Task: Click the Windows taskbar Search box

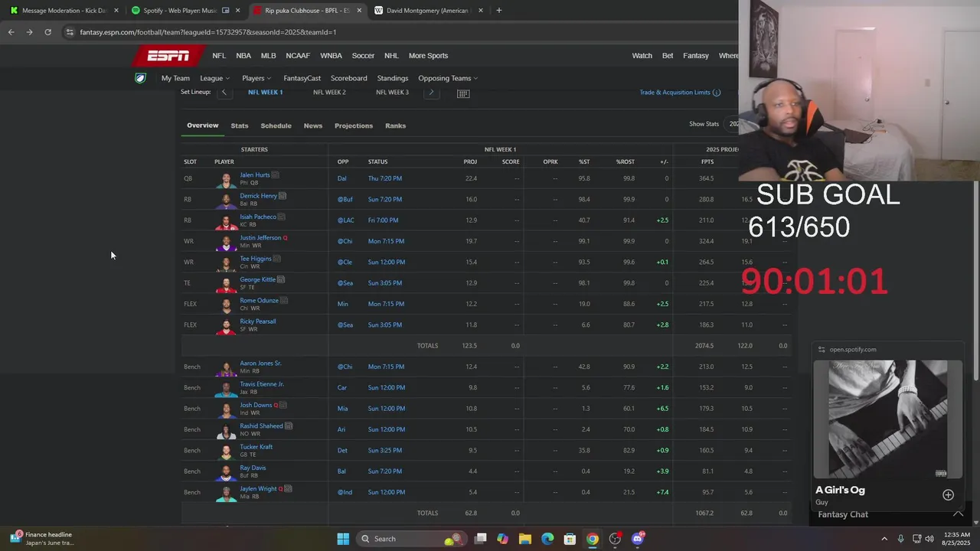Action: [x=412, y=539]
